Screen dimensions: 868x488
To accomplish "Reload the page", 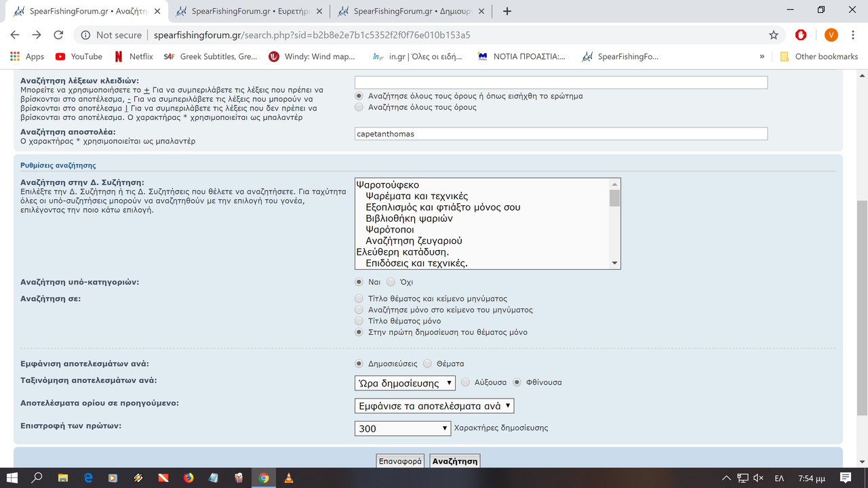I will pos(58,35).
